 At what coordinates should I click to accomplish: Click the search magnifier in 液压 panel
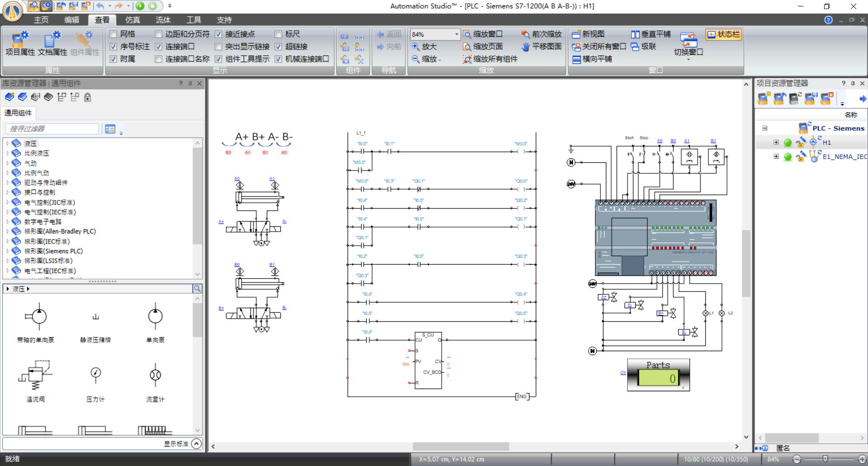click(x=197, y=289)
